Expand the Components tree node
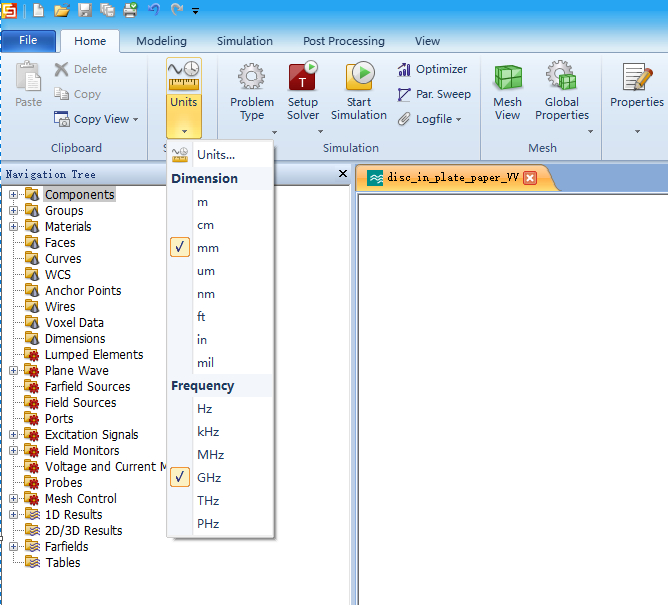The height and width of the screenshot is (605, 668). [x=13, y=194]
